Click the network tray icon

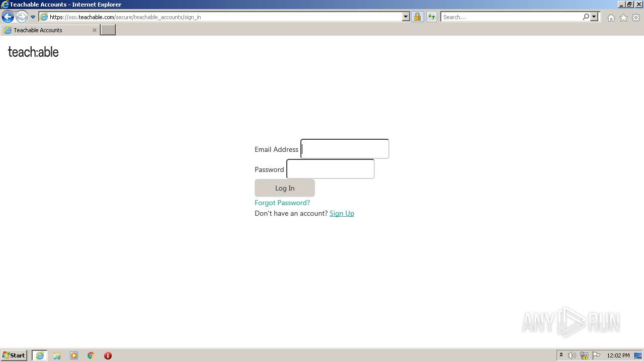coord(584,355)
